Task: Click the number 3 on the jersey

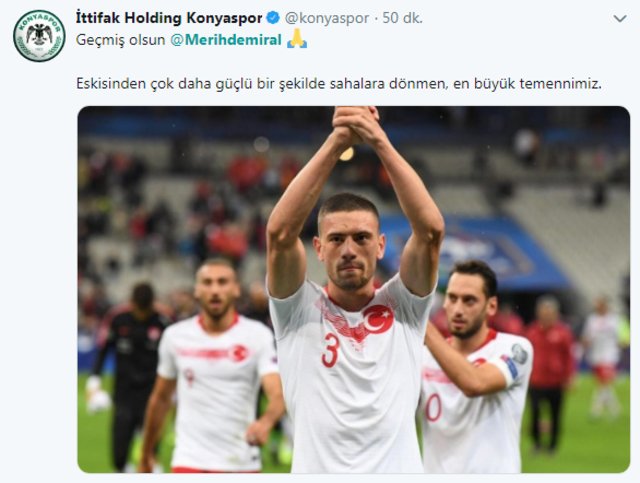Action: pyautogui.click(x=330, y=350)
